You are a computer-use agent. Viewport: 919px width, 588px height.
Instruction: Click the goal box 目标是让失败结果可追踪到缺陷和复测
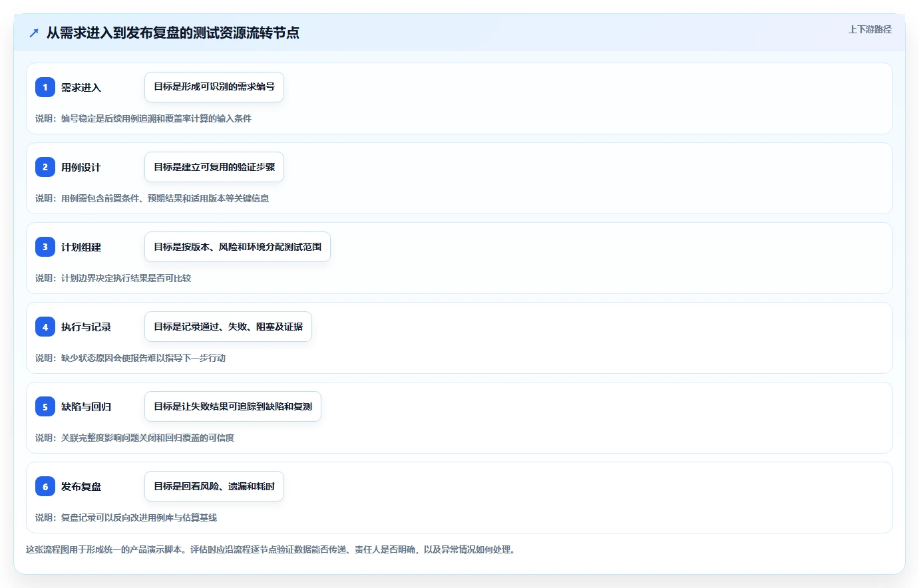pos(233,406)
